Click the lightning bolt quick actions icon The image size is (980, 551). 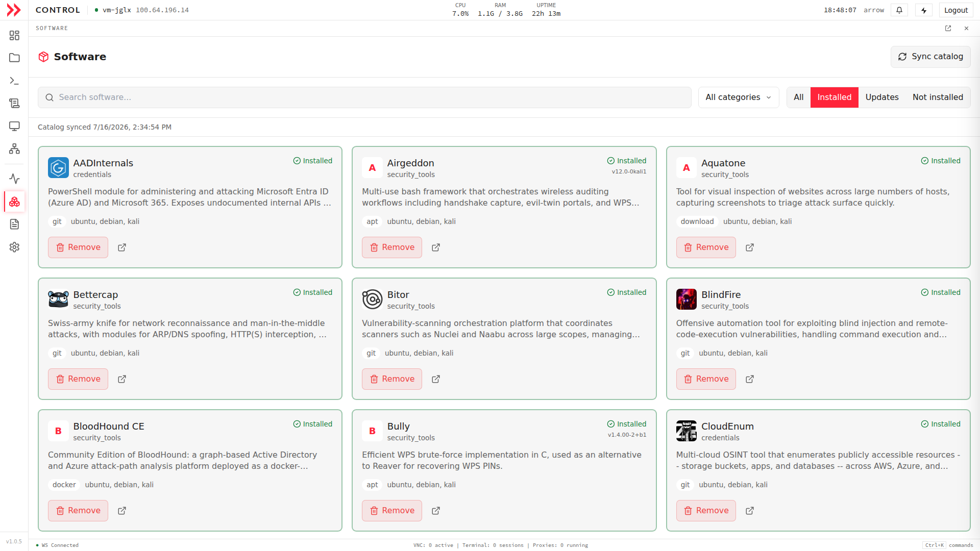(x=924, y=10)
